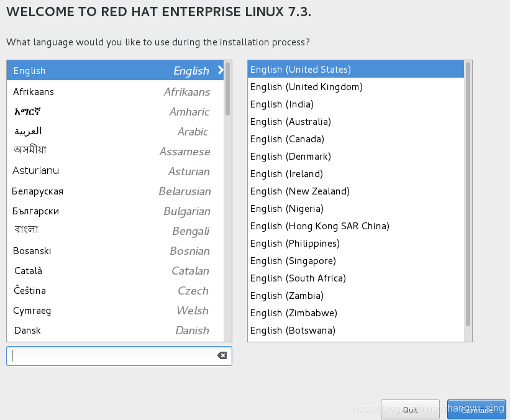Select Čeština language
510x420 pixels.
115,290
